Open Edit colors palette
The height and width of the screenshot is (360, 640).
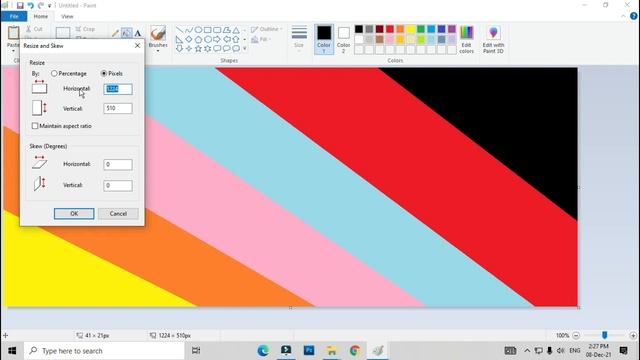(x=467, y=40)
